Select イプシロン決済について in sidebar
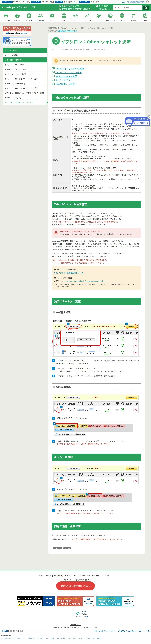The width and height of the screenshot is (151, 644). coord(25,55)
